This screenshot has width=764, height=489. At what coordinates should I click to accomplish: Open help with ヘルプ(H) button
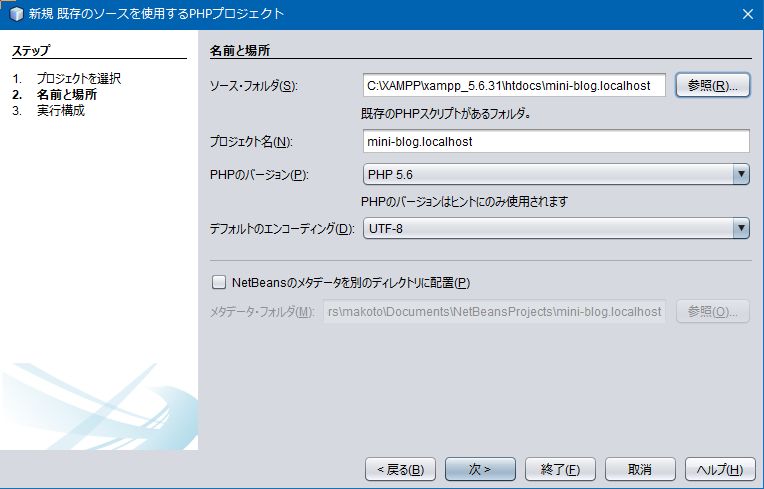click(x=720, y=470)
